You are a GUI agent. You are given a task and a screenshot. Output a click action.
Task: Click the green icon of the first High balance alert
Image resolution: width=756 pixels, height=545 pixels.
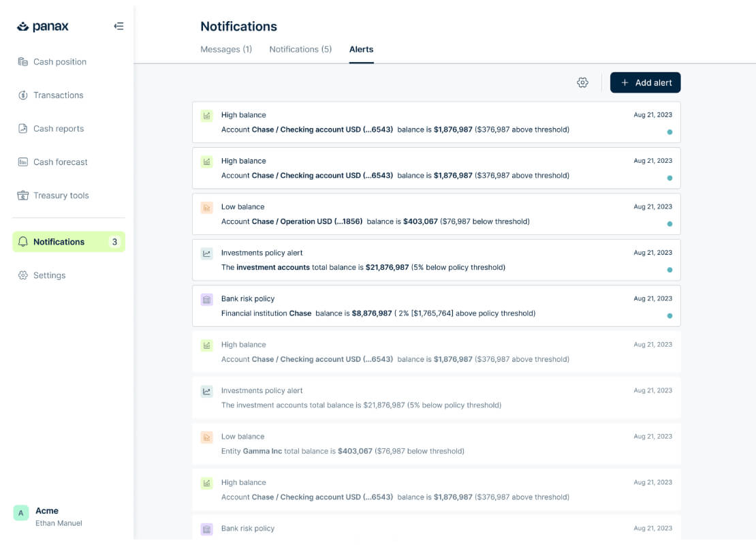[207, 116]
